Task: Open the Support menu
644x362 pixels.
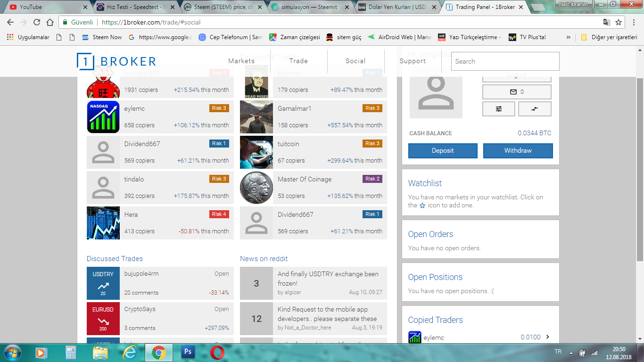Action: tap(413, 61)
